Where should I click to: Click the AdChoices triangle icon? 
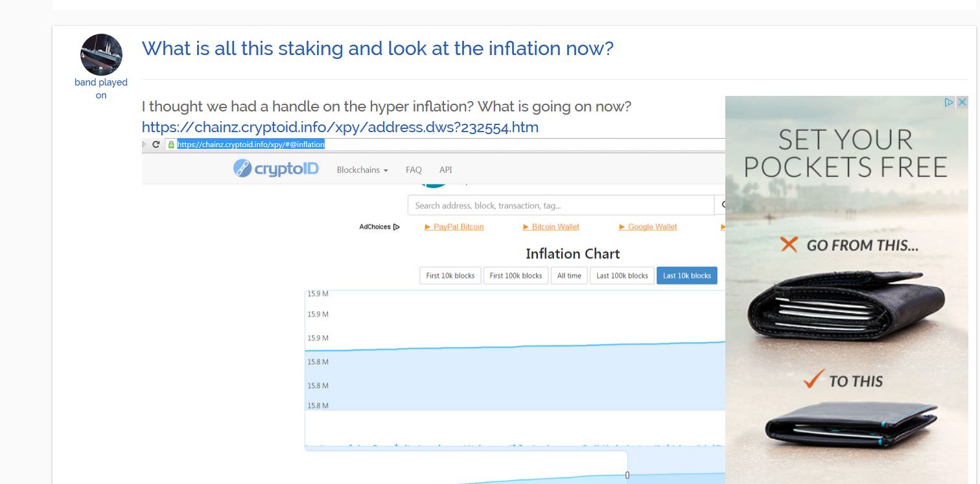tap(397, 227)
